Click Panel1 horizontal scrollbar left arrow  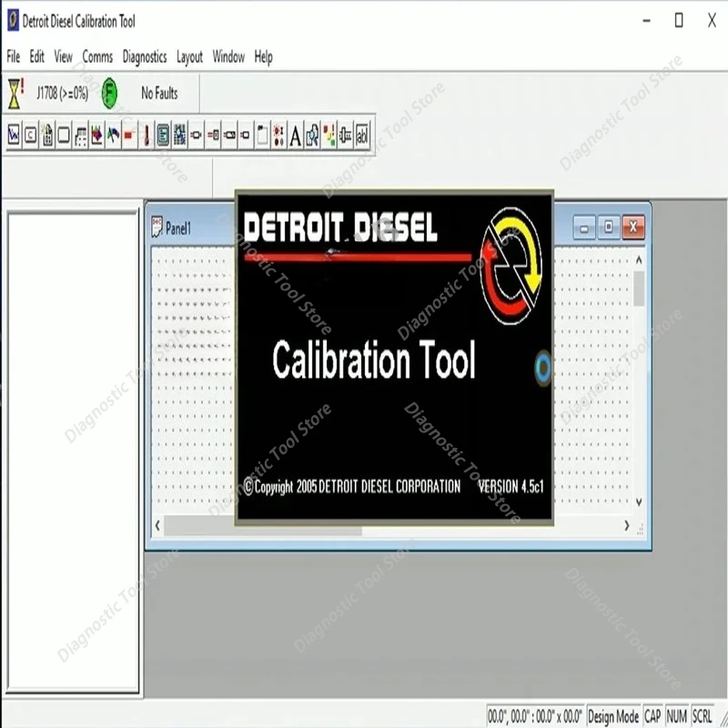click(157, 526)
